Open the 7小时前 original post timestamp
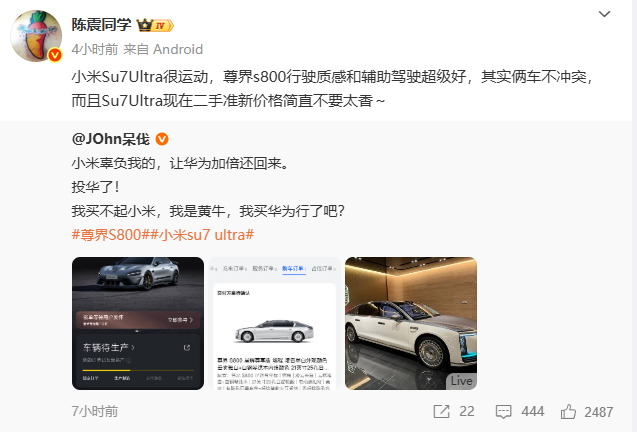This screenshot has width=637, height=432. 95,411
